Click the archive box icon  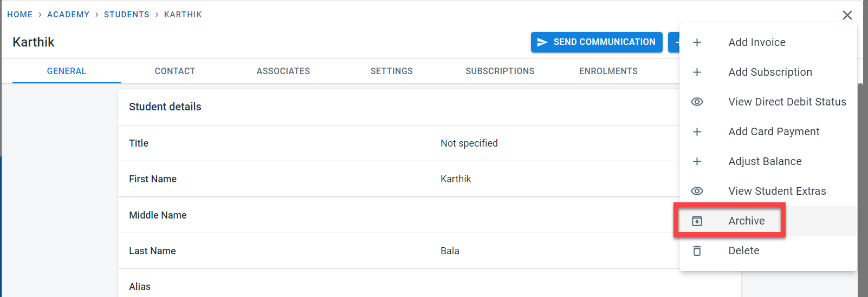tap(697, 221)
